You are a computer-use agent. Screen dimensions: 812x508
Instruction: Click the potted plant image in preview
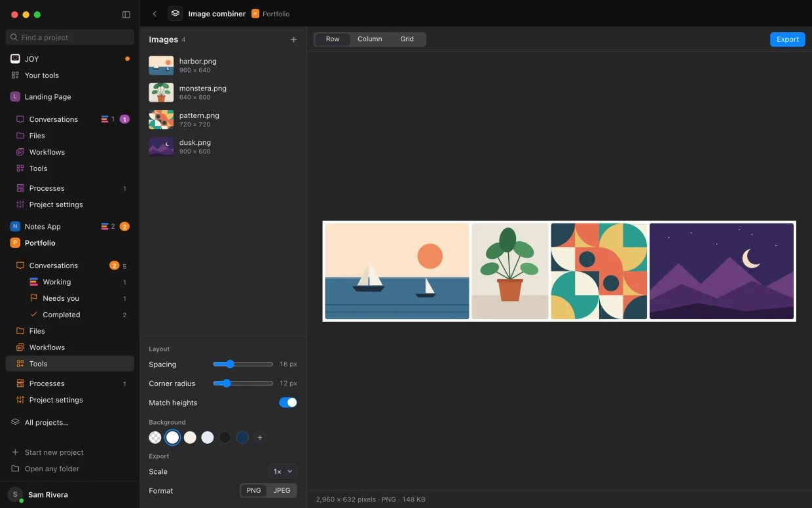pos(510,271)
